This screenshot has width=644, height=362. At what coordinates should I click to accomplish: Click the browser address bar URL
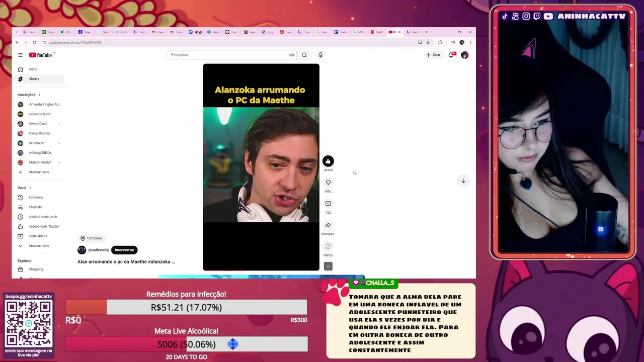point(75,42)
